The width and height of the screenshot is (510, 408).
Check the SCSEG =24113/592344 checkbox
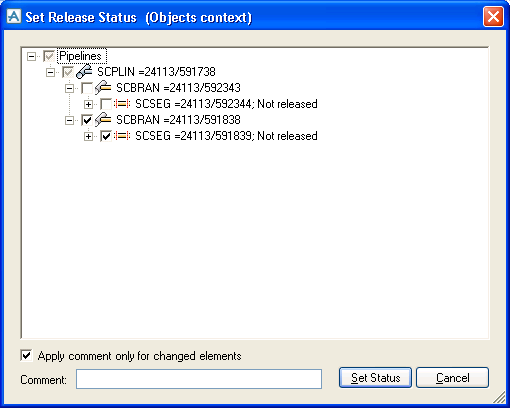106,104
